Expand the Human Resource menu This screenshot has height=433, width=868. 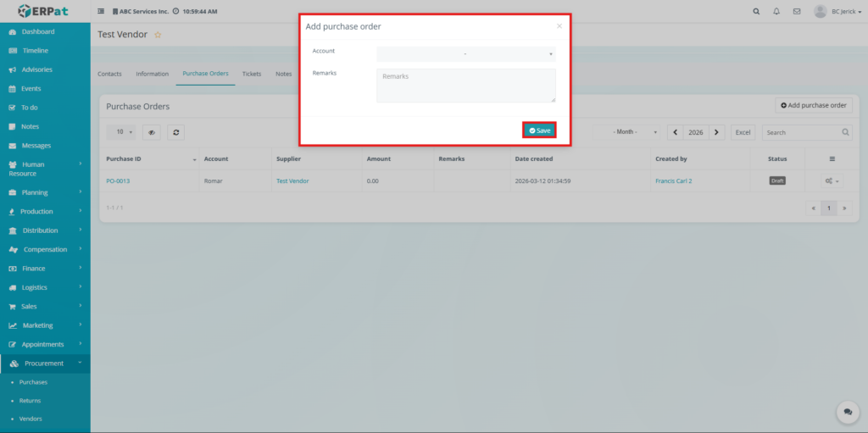(46, 169)
